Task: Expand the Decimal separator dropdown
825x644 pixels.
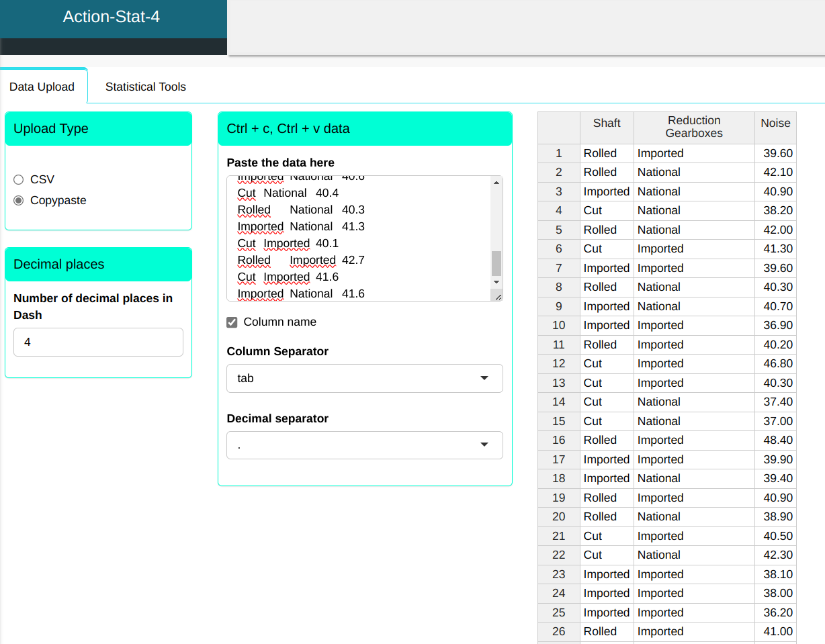Action: pos(364,445)
